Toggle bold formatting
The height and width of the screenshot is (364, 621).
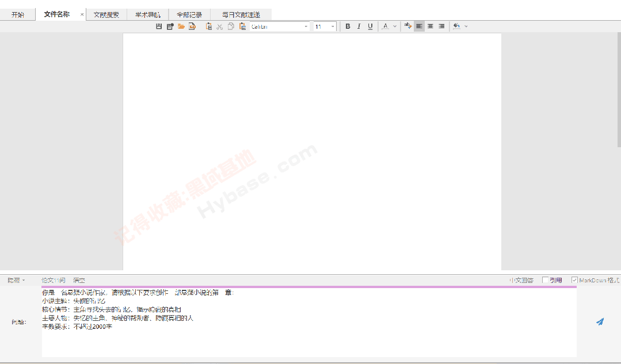click(x=348, y=26)
